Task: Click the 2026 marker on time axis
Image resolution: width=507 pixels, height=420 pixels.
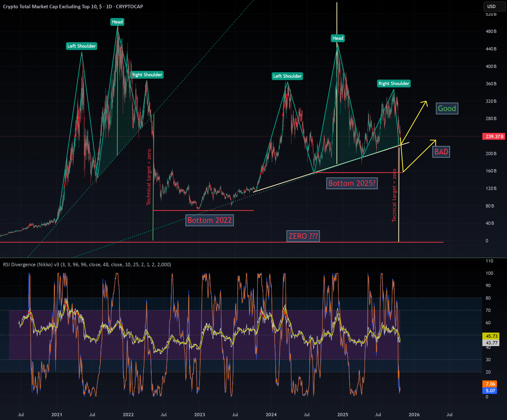Action: pyautogui.click(x=414, y=415)
